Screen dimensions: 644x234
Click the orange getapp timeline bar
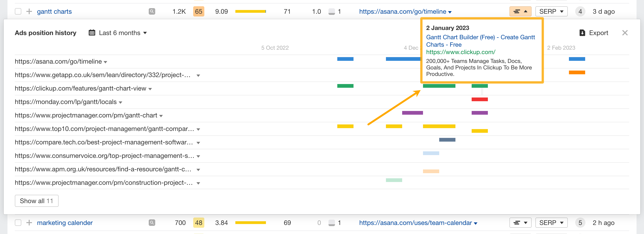(577, 72)
